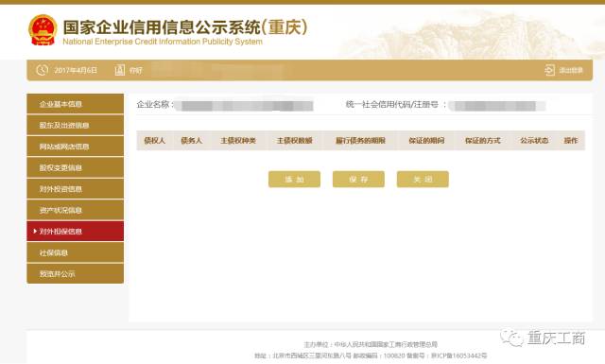Click the 保证的期间 column header
The height and width of the screenshot is (364, 605).
click(426, 141)
